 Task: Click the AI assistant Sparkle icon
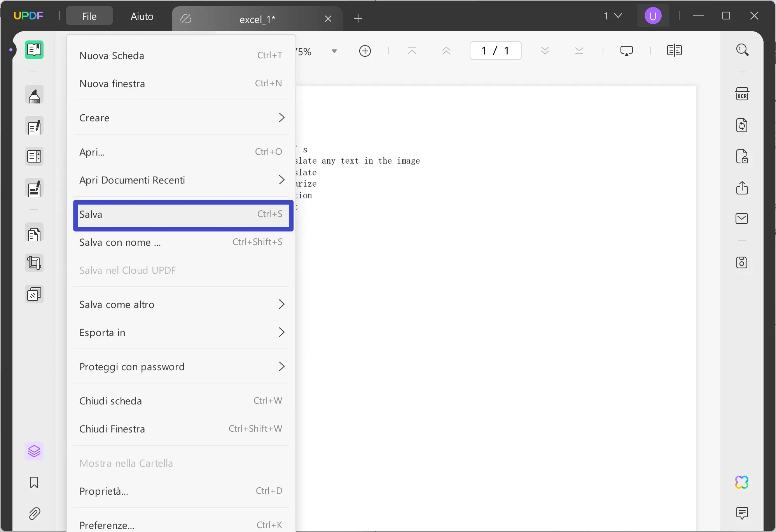point(742,482)
